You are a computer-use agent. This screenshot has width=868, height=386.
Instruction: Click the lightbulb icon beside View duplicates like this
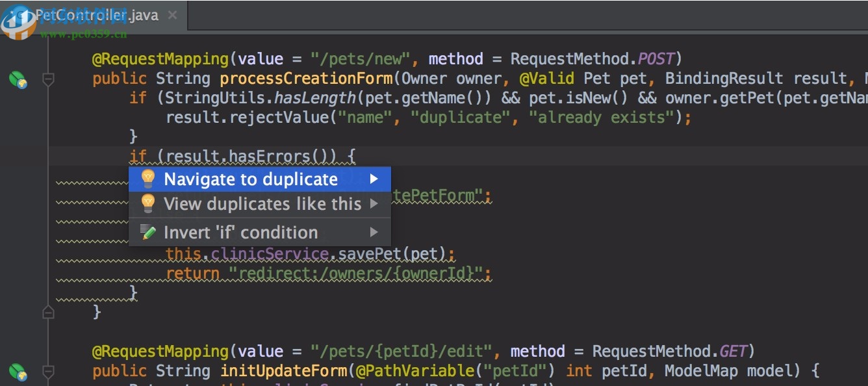click(x=147, y=203)
